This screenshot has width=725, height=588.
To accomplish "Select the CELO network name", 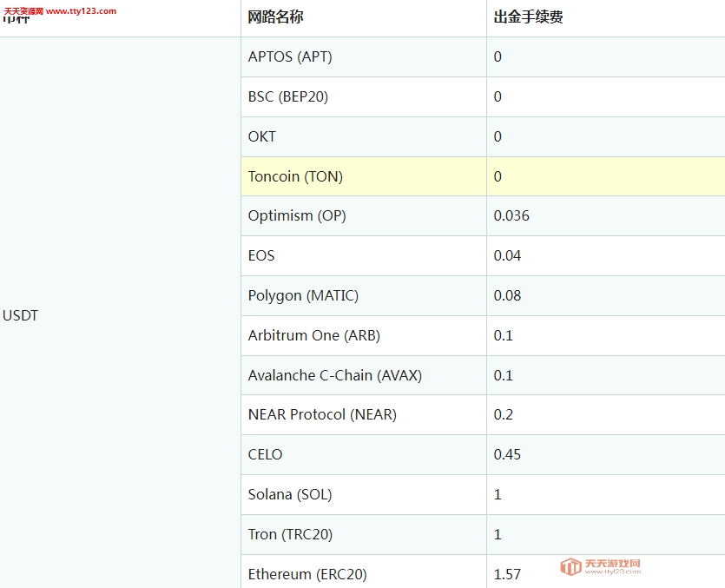I will 265,454.
